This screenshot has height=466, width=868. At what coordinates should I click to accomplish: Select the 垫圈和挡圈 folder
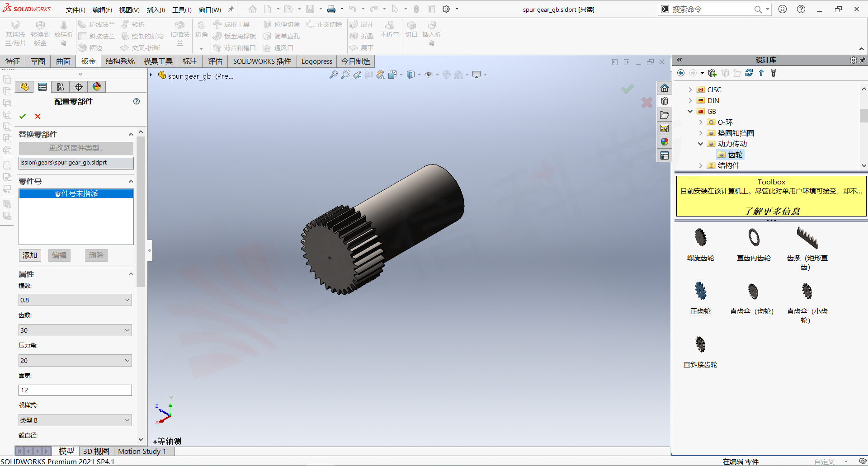pos(736,133)
